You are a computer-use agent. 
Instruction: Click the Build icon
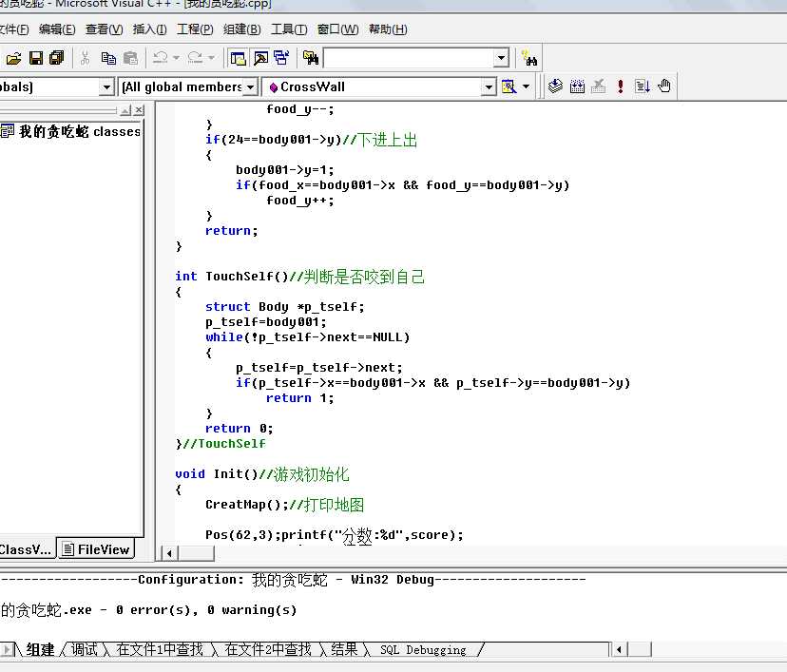coord(577,86)
